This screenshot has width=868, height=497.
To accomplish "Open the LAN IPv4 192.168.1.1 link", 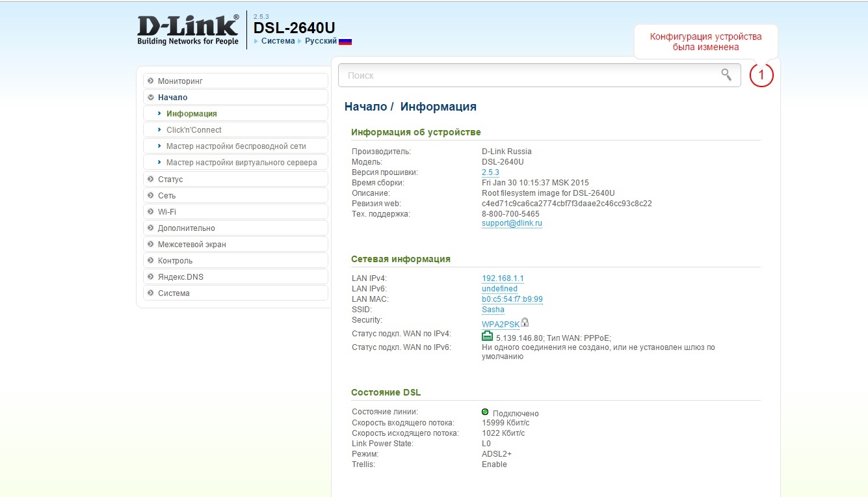I will pos(503,278).
